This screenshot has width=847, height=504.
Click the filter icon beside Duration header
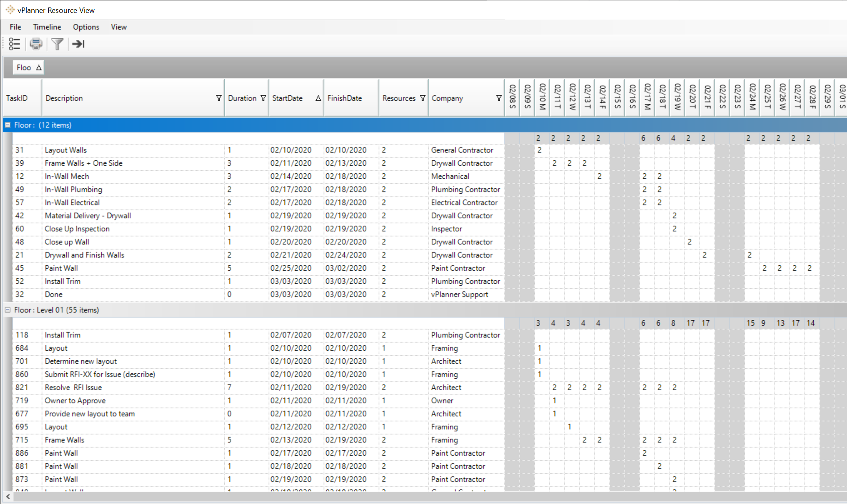click(263, 98)
